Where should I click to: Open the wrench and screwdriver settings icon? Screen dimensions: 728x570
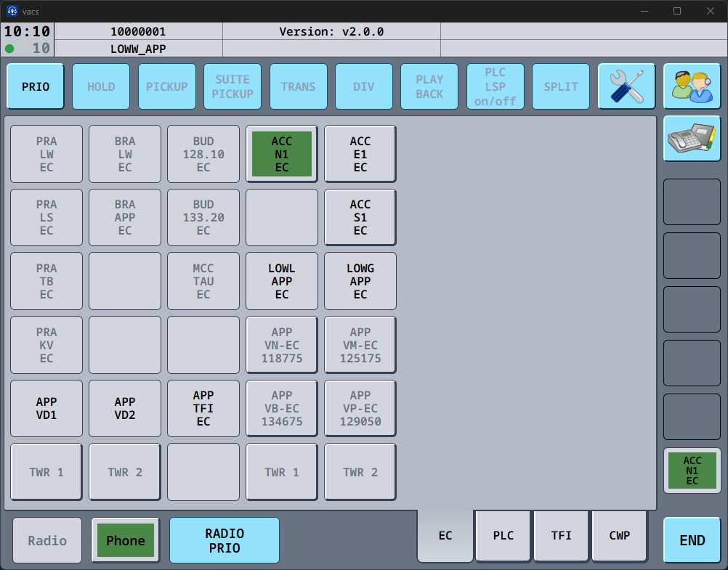(626, 86)
